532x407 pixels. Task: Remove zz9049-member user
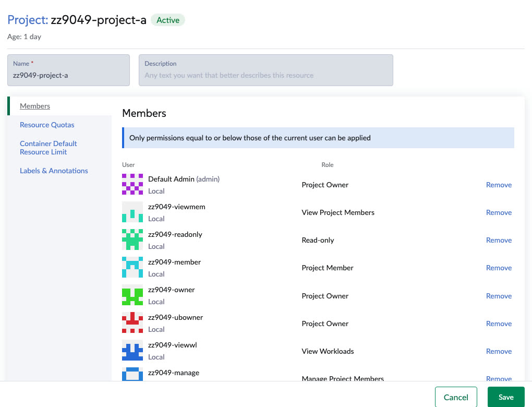pyautogui.click(x=499, y=268)
